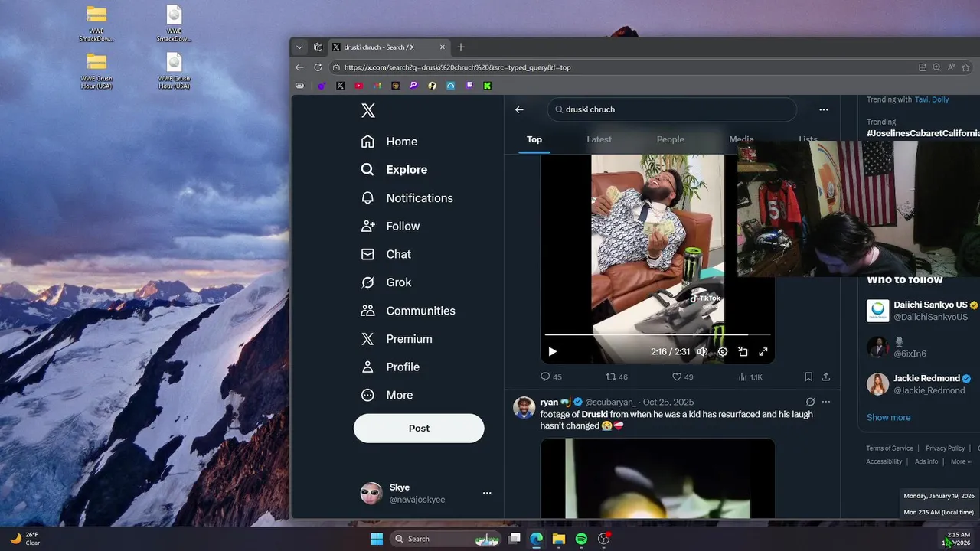Image resolution: width=980 pixels, height=551 pixels.
Task: Open the Accessibility footer link
Action: coord(884,461)
